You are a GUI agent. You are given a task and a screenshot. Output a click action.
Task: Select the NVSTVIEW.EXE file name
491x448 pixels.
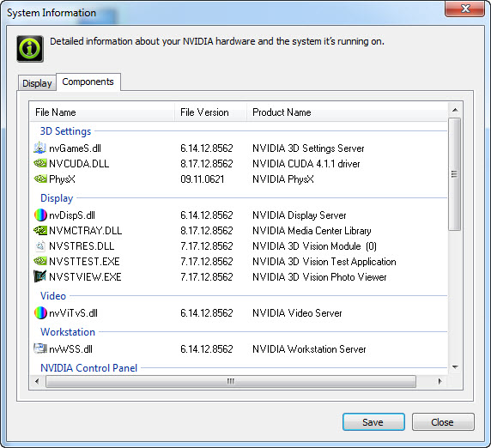coord(85,276)
